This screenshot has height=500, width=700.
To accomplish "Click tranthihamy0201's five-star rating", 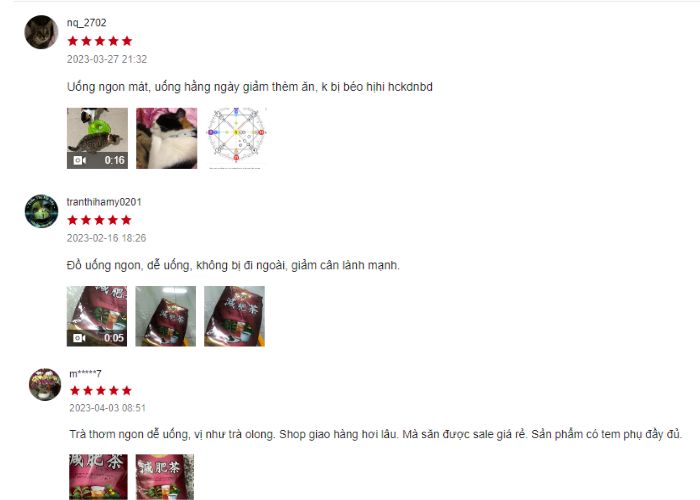I will click(100, 220).
